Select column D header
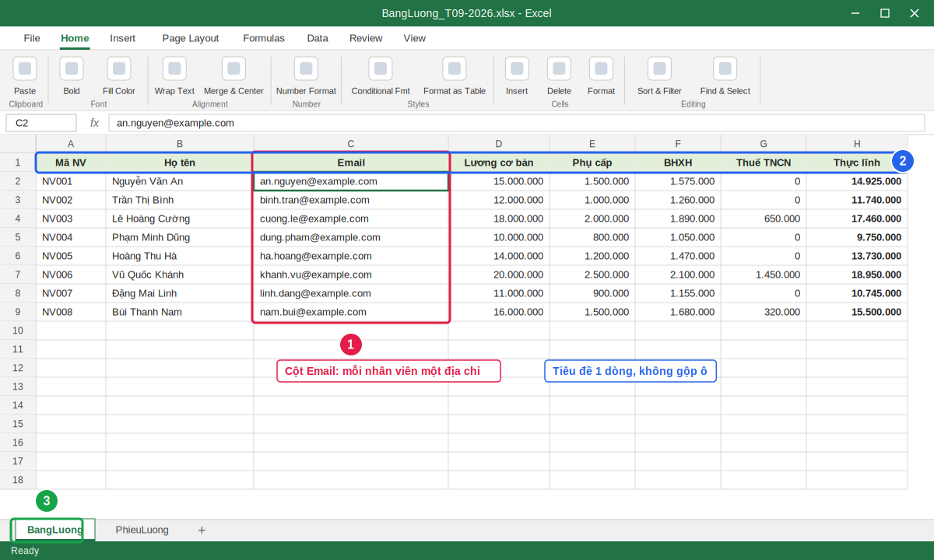 point(499,144)
